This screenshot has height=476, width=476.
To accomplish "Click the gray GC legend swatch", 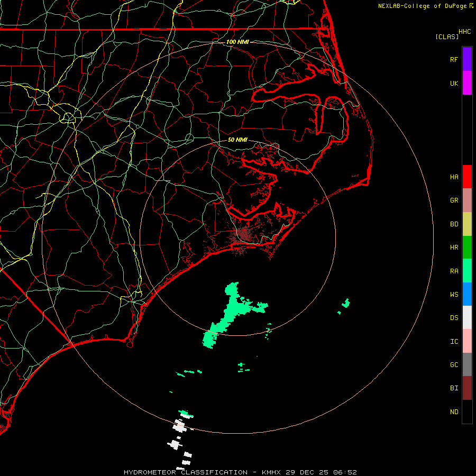I will pyautogui.click(x=467, y=364).
